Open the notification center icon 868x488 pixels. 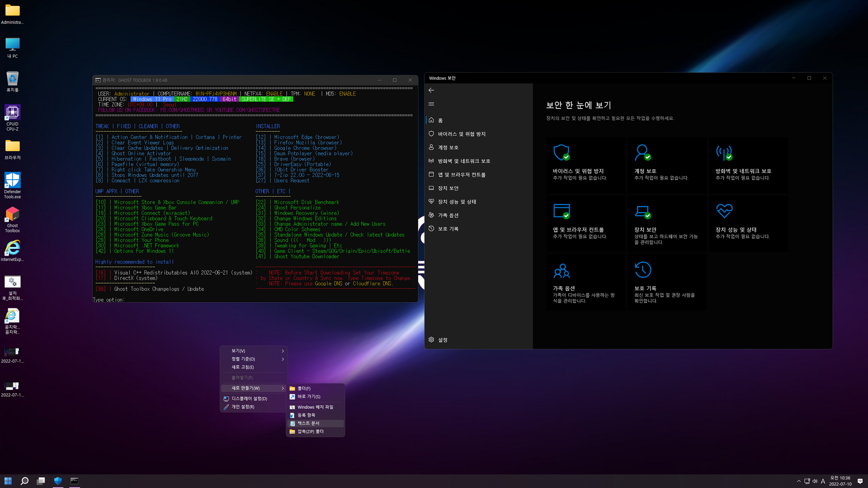860,481
